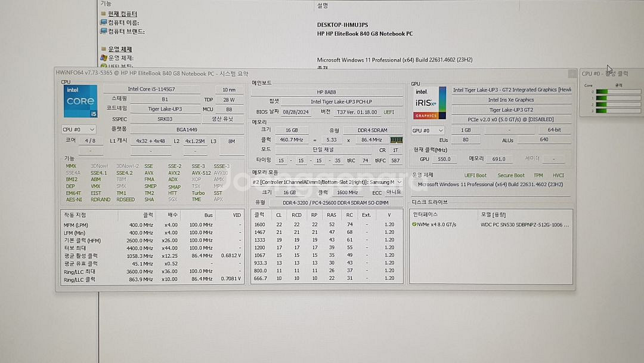Screen dimensions: 644x363
Task: Click the HP 8AB8 motherboard field
Action: click(327, 92)
